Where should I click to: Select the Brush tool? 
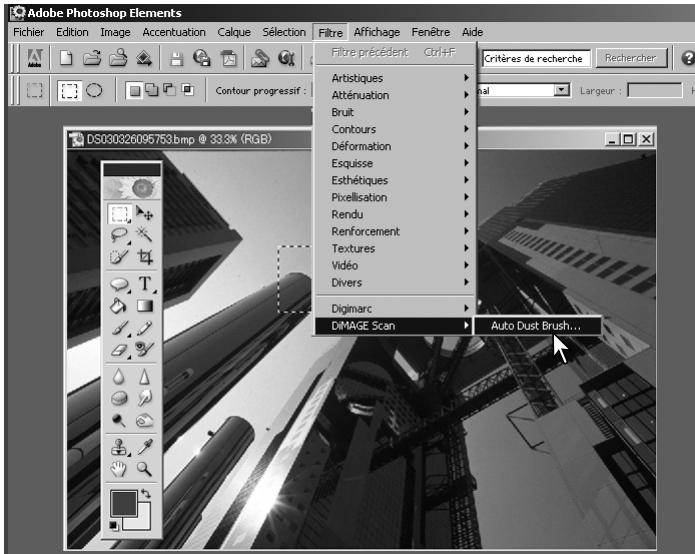point(119,328)
